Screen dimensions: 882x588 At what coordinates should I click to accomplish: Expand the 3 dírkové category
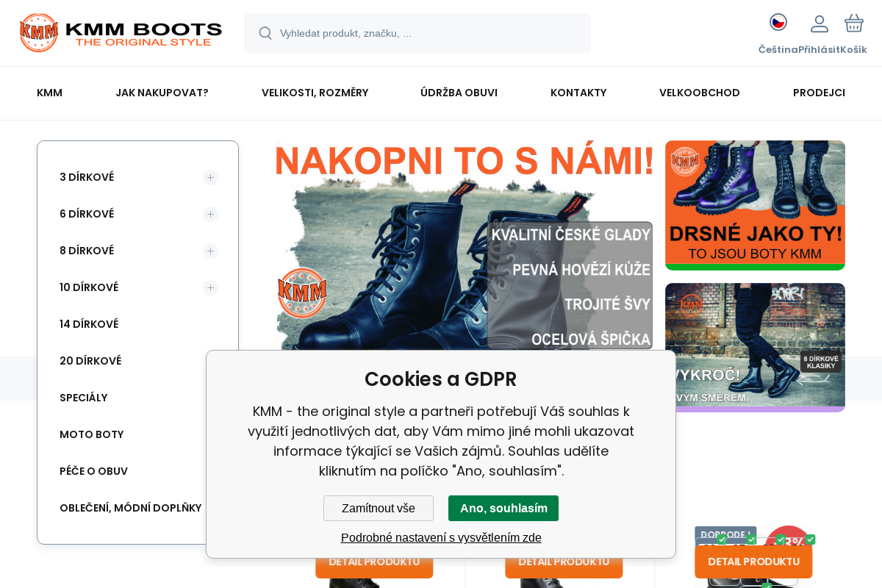tap(210, 177)
